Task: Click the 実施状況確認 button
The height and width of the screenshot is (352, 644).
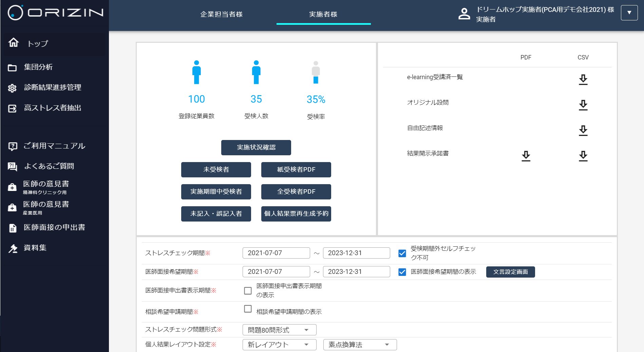Action: [x=256, y=147]
